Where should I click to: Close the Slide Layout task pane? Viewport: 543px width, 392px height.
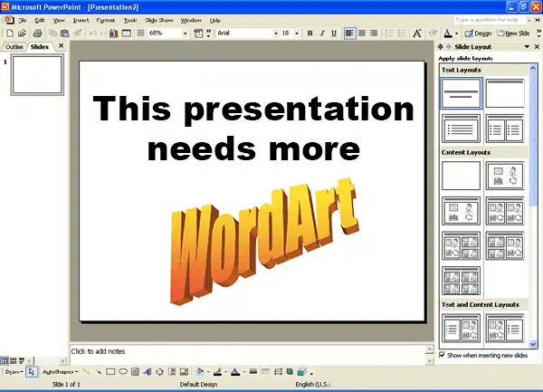pos(537,46)
